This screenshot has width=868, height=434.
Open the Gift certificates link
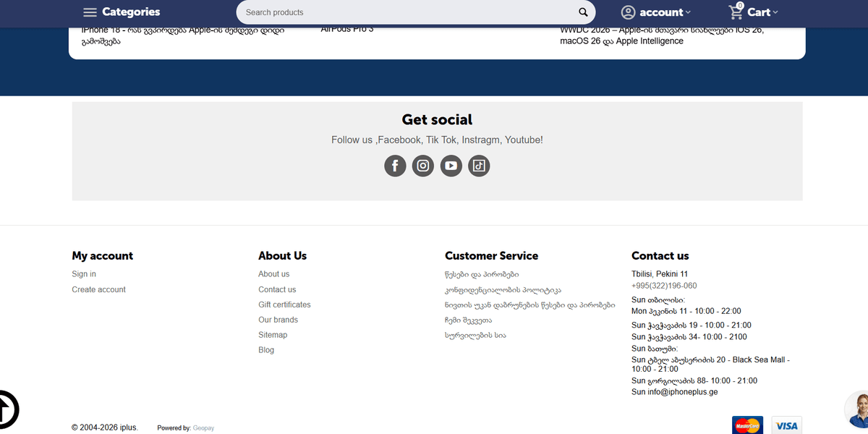pyautogui.click(x=284, y=305)
